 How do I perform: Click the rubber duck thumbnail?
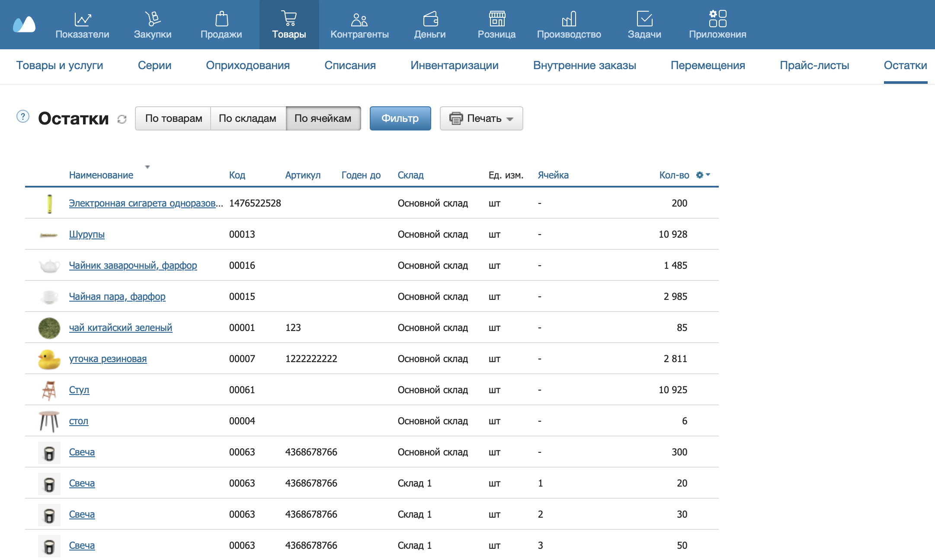(49, 359)
